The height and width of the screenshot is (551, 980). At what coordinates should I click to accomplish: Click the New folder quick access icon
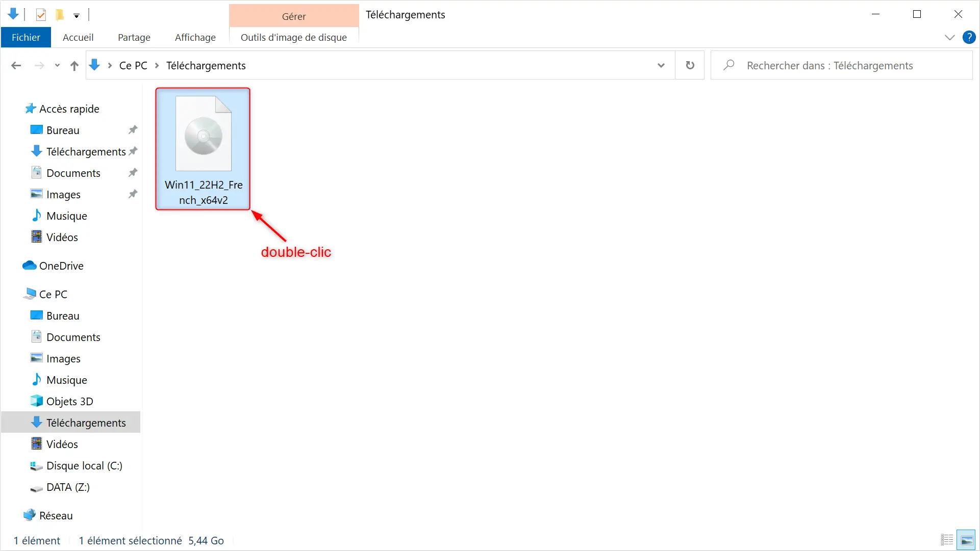[60, 15]
